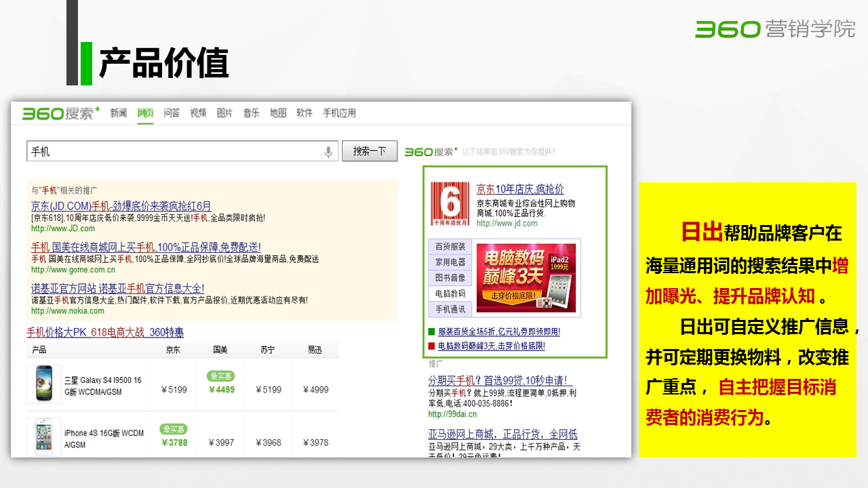
Task: Click the 苏宁 column header
Action: (268, 350)
